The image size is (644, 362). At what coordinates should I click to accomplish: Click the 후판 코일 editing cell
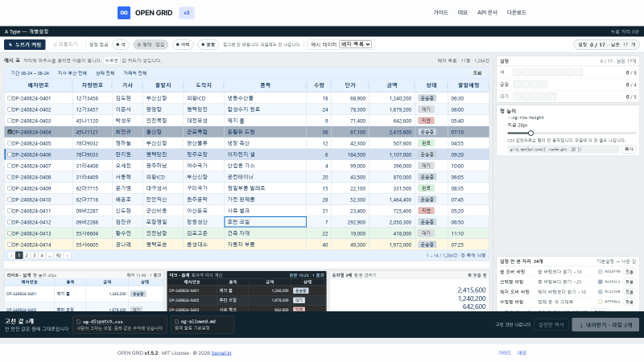tap(266, 222)
